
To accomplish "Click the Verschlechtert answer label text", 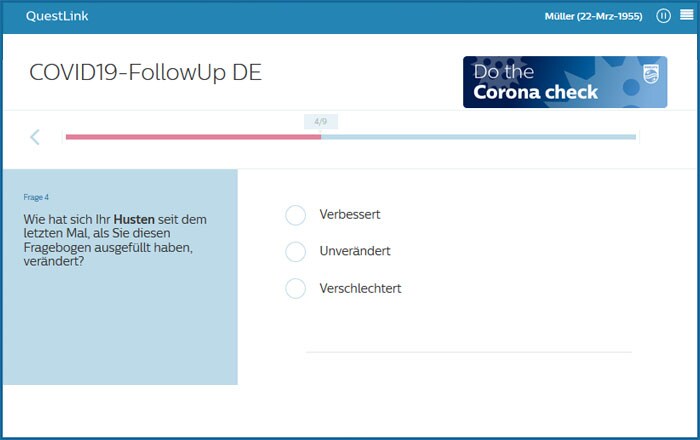I will coord(360,288).
